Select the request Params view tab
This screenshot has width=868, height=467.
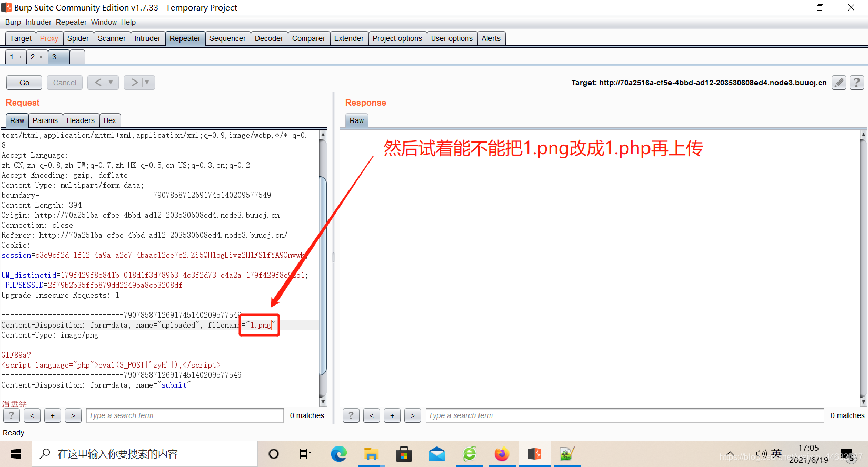(45, 120)
